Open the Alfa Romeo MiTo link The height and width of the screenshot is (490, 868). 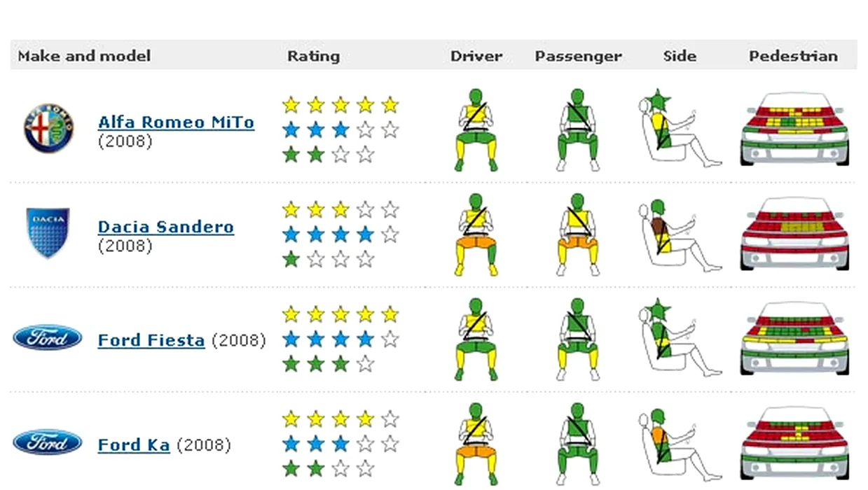coord(176,122)
